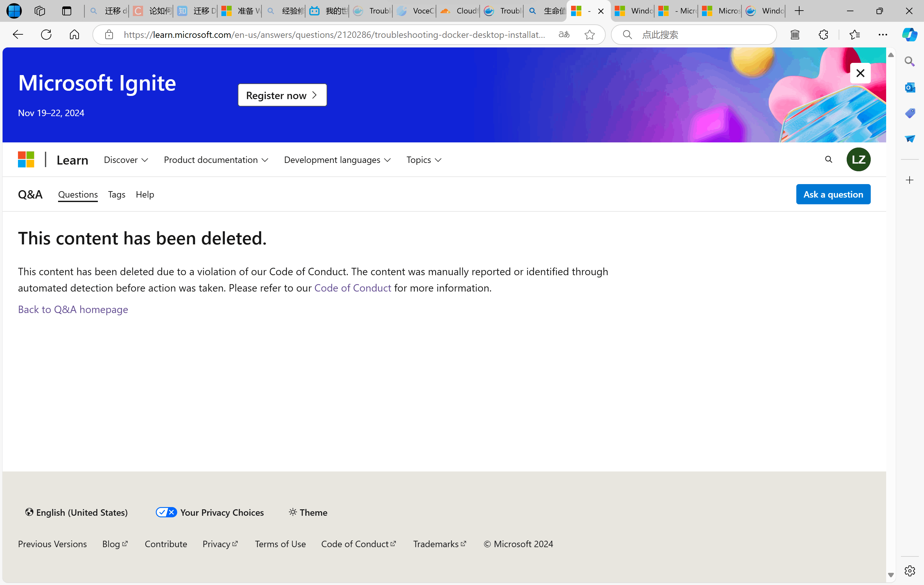924x585 pixels.
Task: Click the home page icon
Action: tap(74, 35)
